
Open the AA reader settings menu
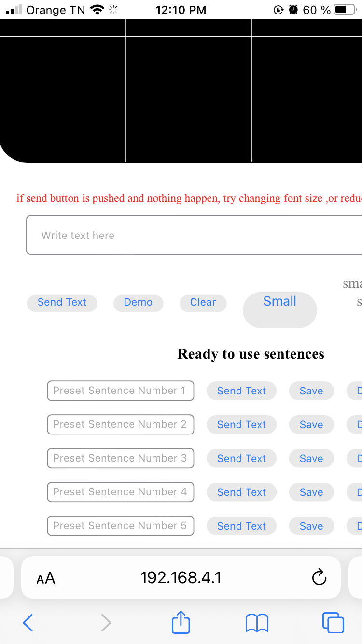point(46,578)
